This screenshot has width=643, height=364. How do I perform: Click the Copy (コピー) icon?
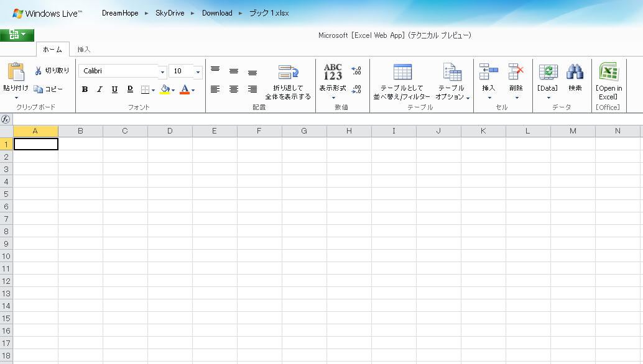click(x=38, y=89)
